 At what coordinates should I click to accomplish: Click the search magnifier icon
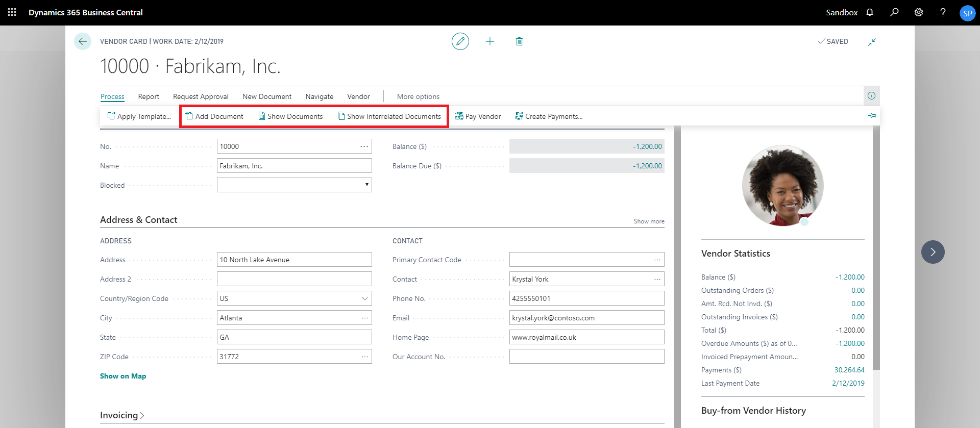tap(894, 12)
